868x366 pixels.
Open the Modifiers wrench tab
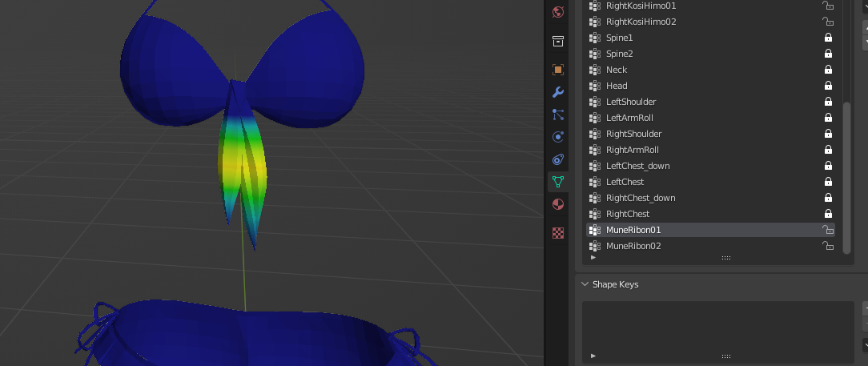[x=558, y=92]
